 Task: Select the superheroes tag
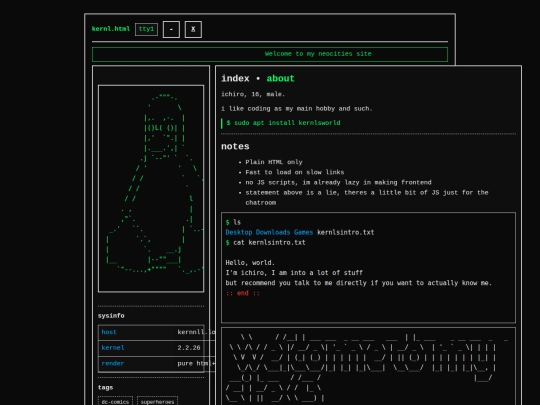[157, 401]
